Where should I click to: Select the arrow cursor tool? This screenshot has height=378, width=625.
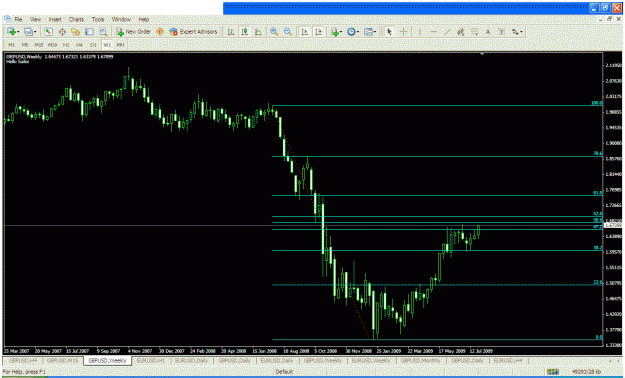pos(389,32)
